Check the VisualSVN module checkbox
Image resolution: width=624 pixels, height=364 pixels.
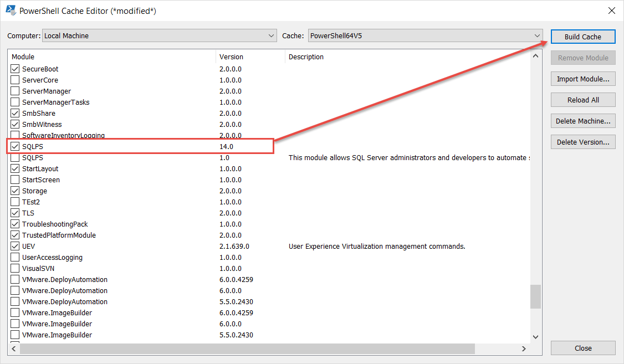pyautogui.click(x=14, y=268)
